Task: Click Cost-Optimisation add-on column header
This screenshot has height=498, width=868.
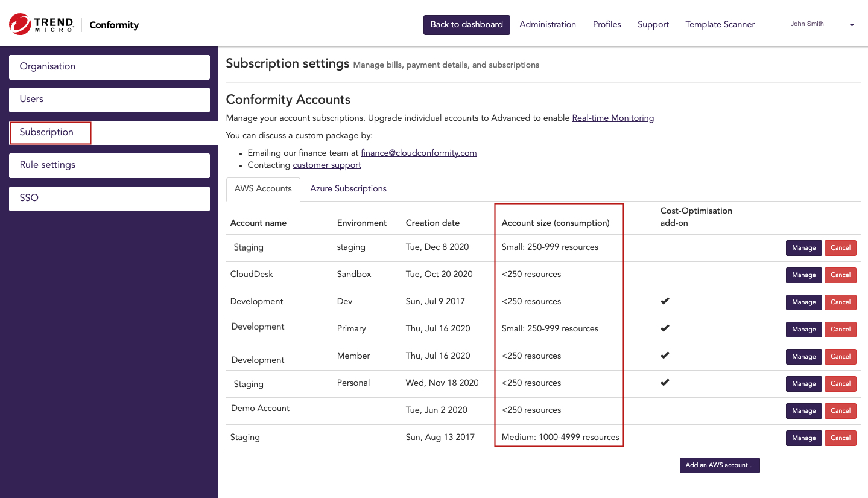Action: tap(696, 217)
